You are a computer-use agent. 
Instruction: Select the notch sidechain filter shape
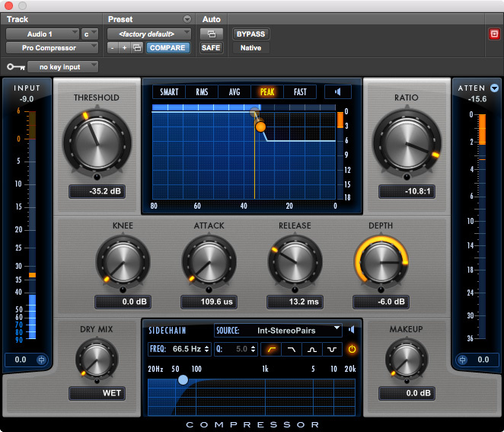(332, 349)
